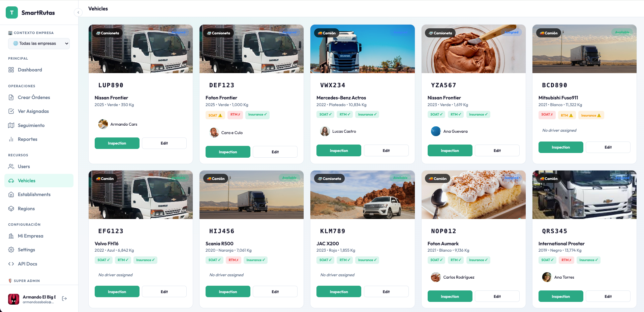Click the Seguimiento map icon
644x312 pixels.
11,125
